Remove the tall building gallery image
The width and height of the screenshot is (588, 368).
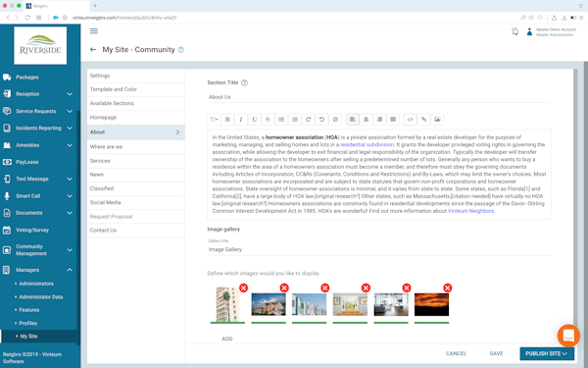click(243, 288)
